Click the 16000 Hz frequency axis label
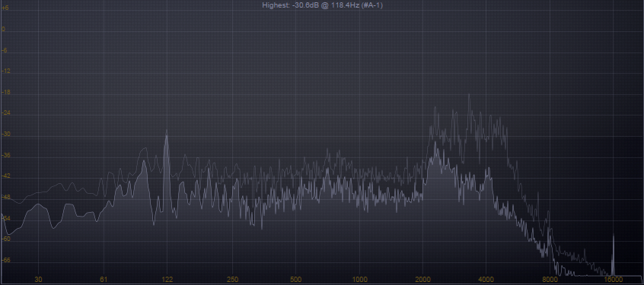This screenshot has height=285, width=644. (614, 280)
